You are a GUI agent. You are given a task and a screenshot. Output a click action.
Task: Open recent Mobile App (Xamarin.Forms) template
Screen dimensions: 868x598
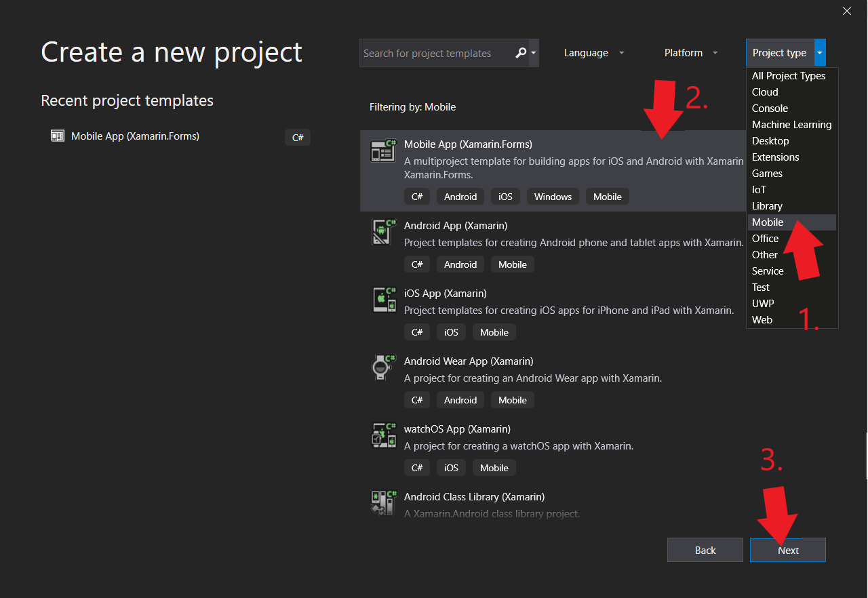tap(180, 136)
